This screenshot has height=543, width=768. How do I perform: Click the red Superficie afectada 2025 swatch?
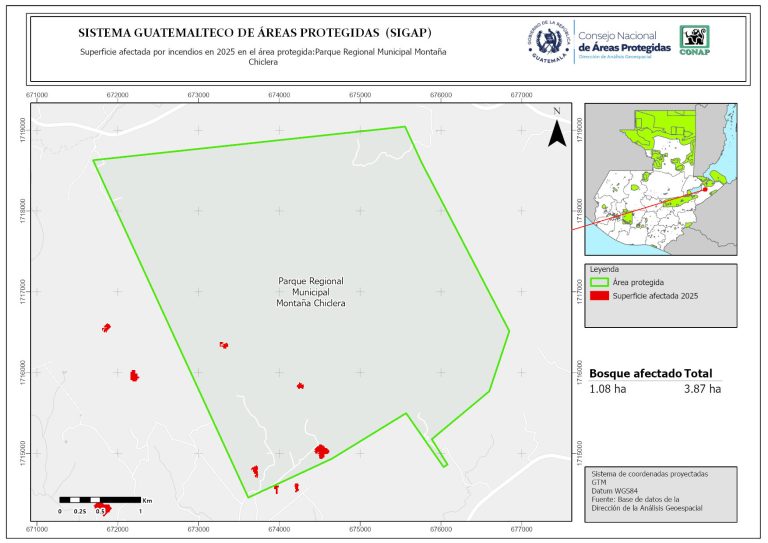(x=600, y=296)
